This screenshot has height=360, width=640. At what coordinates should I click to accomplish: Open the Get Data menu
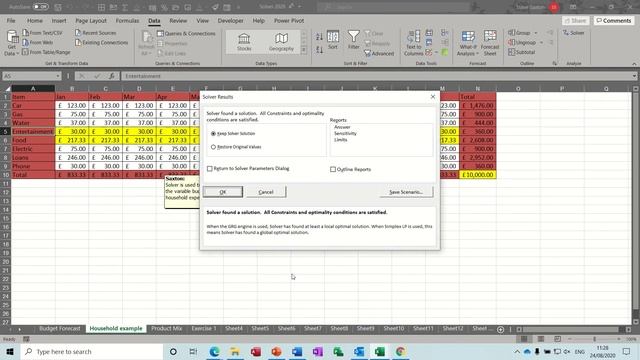[x=11, y=43]
